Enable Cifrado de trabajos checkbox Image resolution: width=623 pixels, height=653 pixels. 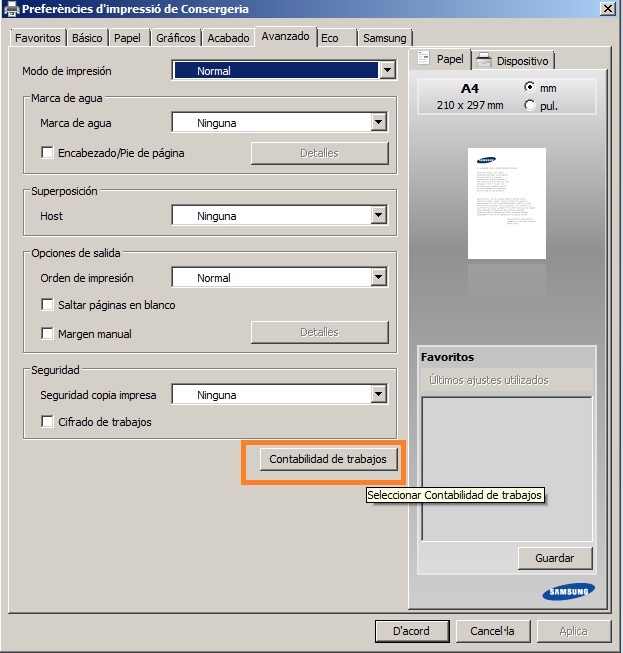47,422
